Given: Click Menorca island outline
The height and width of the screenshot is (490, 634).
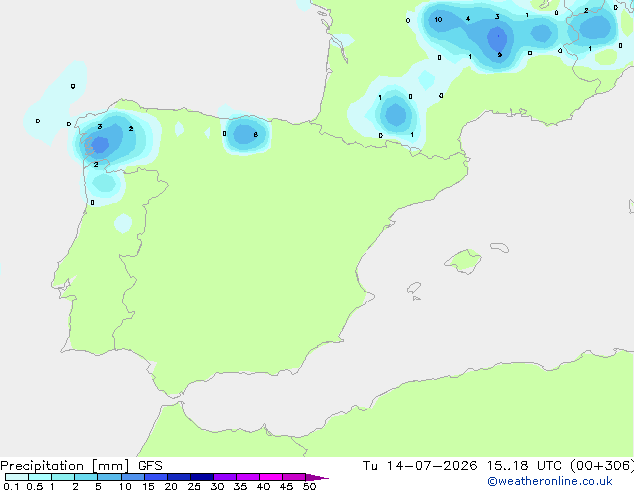Looking at the screenshot, I should 500,247.
